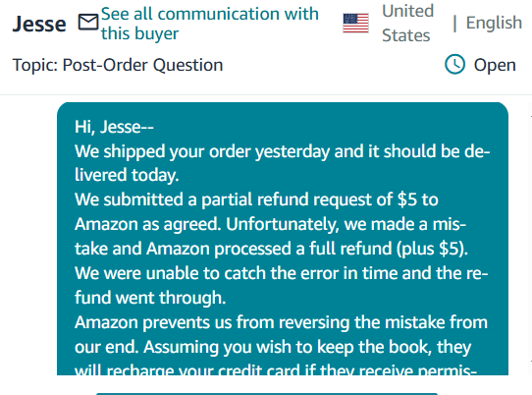This screenshot has width=532, height=395.
Task: Click the divider separator before English
Action: [454, 24]
